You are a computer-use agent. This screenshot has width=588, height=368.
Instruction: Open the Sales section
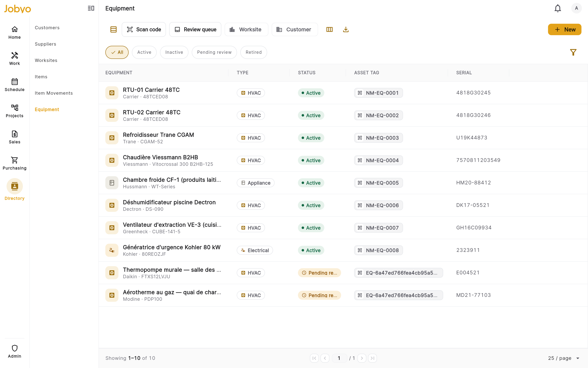coord(14,137)
